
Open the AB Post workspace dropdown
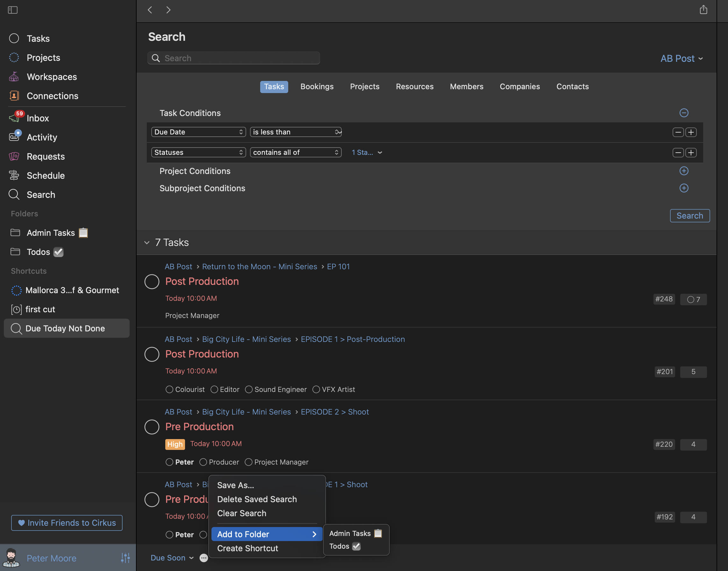[x=681, y=59]
